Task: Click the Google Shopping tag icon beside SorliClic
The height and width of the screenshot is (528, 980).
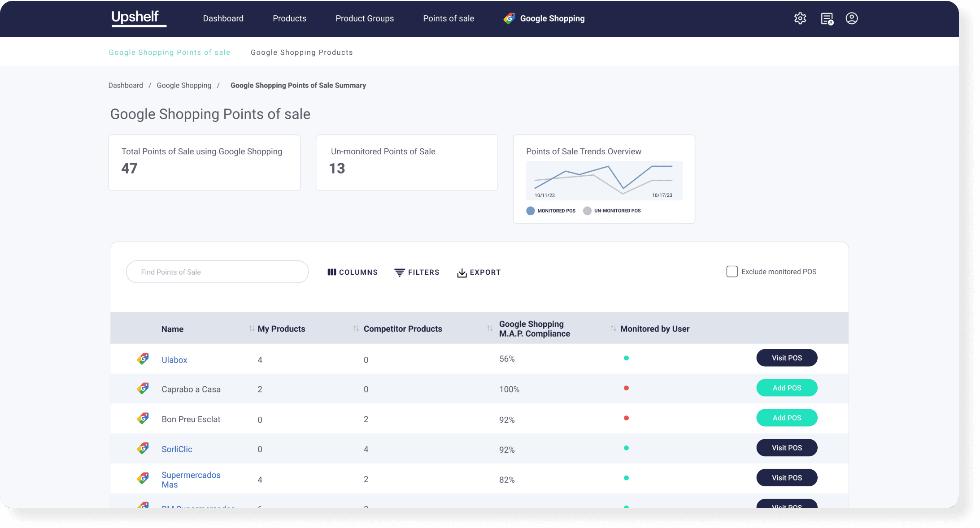Action: click(x=143, y=448)
